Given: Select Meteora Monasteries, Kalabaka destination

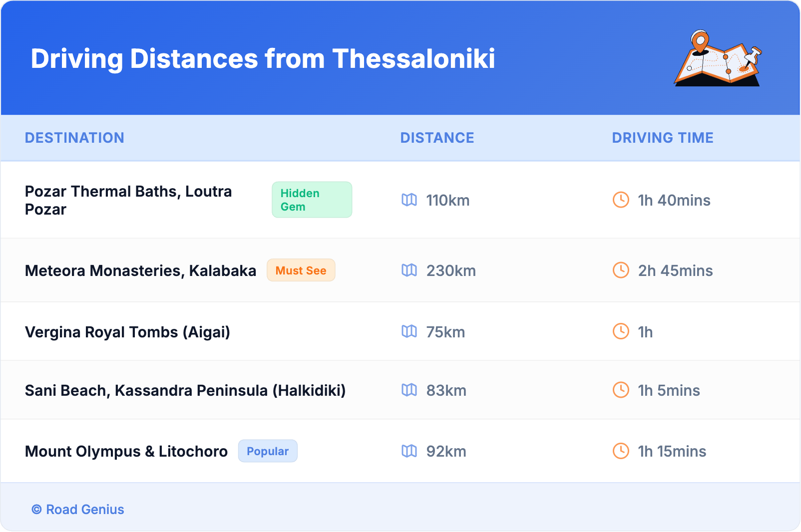Looking at the screenshot, I should pyautogui.click(x=140, y=270).
